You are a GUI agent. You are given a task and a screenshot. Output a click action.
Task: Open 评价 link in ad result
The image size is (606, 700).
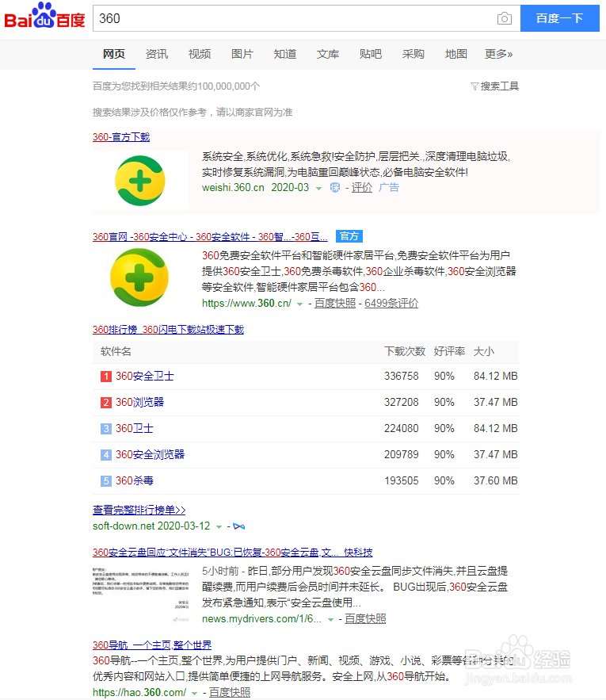(x=362, y=188)
